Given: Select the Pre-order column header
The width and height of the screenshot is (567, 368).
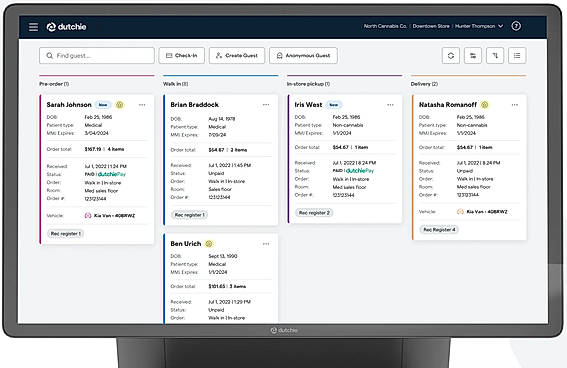Looking at the screenshot, I should [54, 84].
